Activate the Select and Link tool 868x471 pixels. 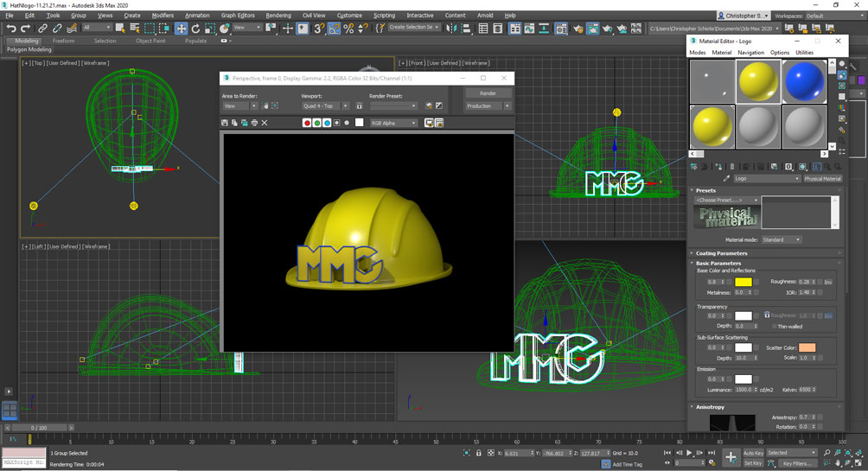click(42, 29)
